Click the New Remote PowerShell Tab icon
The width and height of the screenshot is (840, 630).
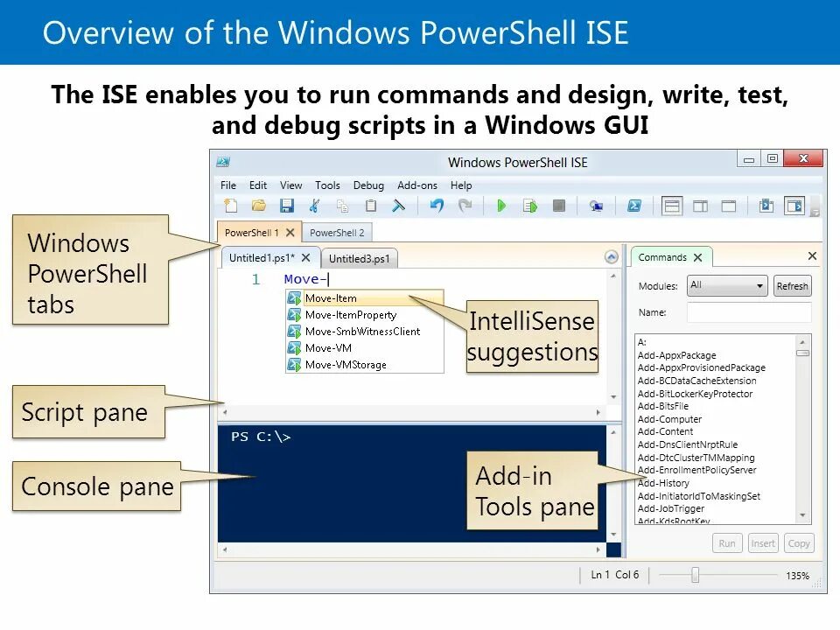pos(596,206)
